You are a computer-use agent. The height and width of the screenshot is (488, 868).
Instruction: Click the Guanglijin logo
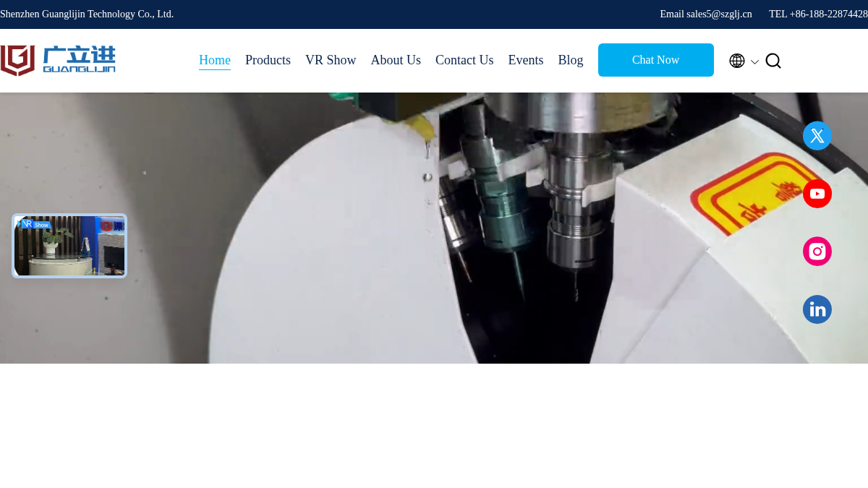(x=58, y=61)
